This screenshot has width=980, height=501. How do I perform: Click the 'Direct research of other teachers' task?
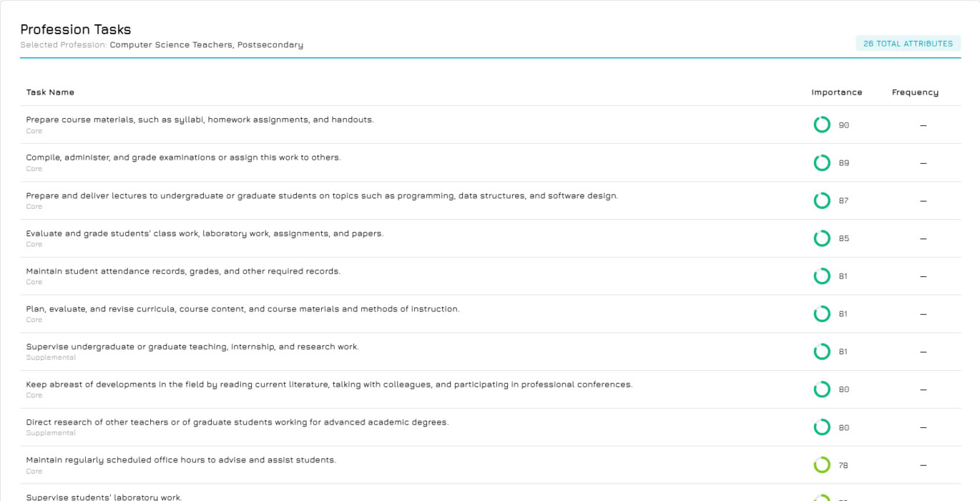click(237, 422)
